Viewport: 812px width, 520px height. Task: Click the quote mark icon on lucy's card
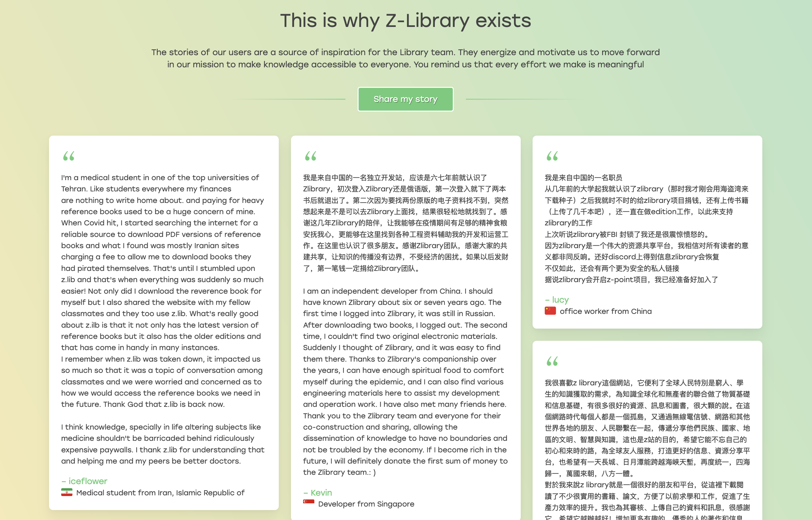point(552,156)
